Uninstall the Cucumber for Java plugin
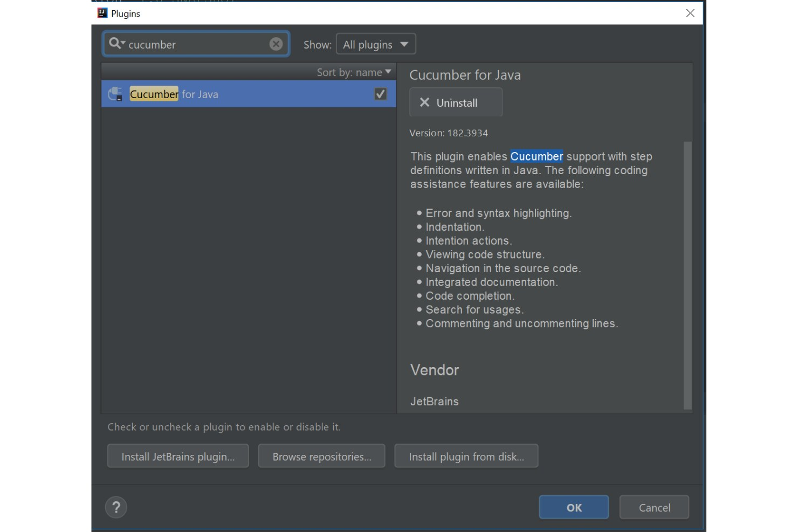 (x=456, y=102)
